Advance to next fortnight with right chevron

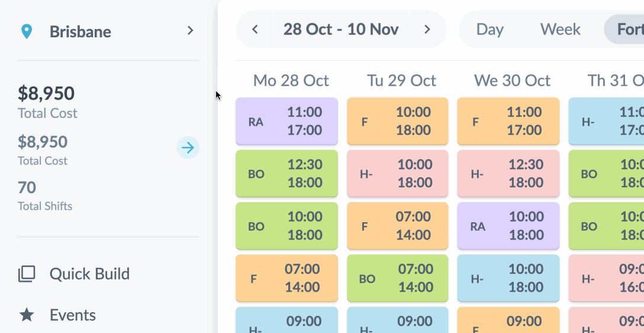[x=427, y=29]
